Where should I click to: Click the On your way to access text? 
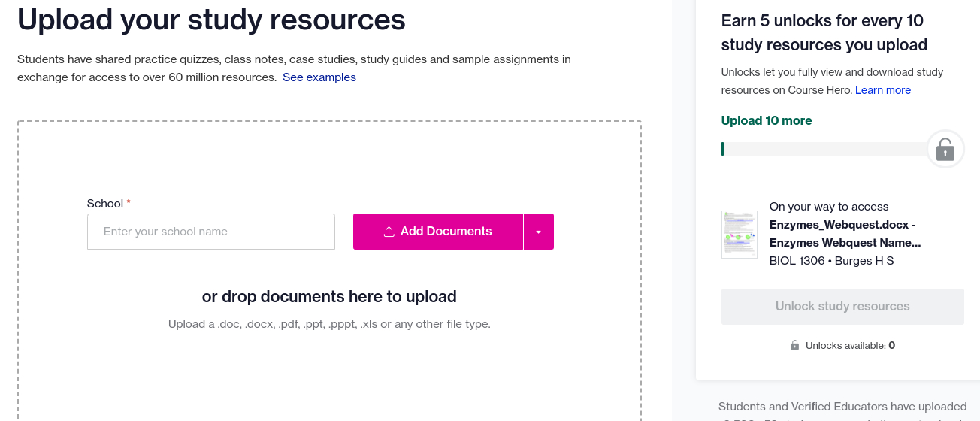point(829,207)
